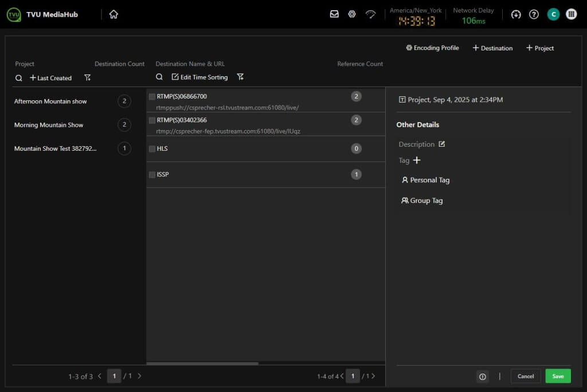This screenshot has width=587, height=392.
Task: Open the Encoding Profile menu
Action: 432,48
